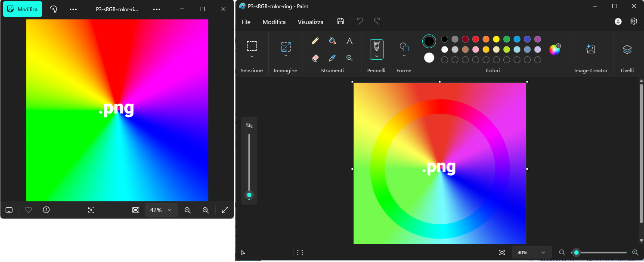
Task: Select the Pennelli brush tool
Action: click(377, 46)
